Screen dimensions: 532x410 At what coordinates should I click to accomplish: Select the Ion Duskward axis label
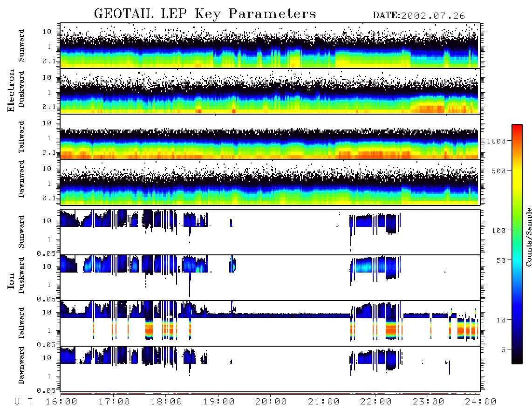[21, 275]
